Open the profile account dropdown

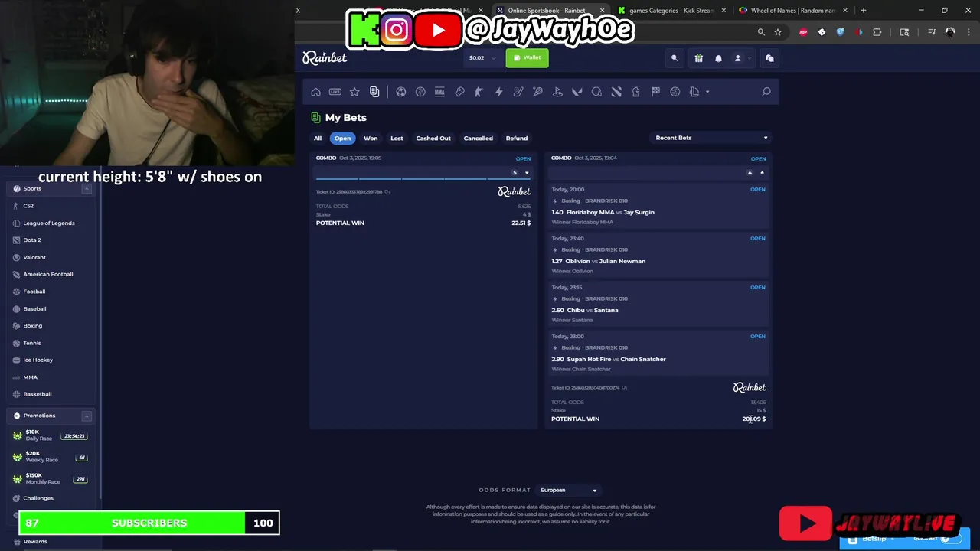tap(740, 58)
